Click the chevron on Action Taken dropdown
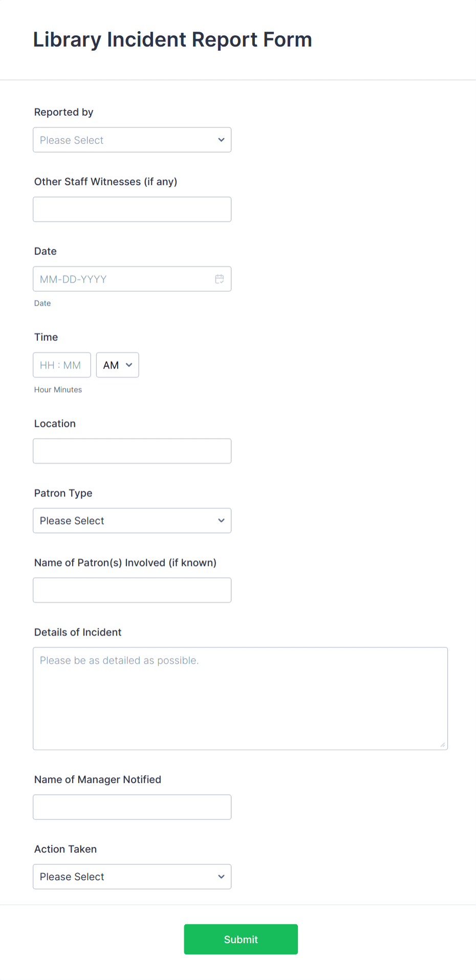The width and height of the screenshot is (476, 980). coord(221,876)
